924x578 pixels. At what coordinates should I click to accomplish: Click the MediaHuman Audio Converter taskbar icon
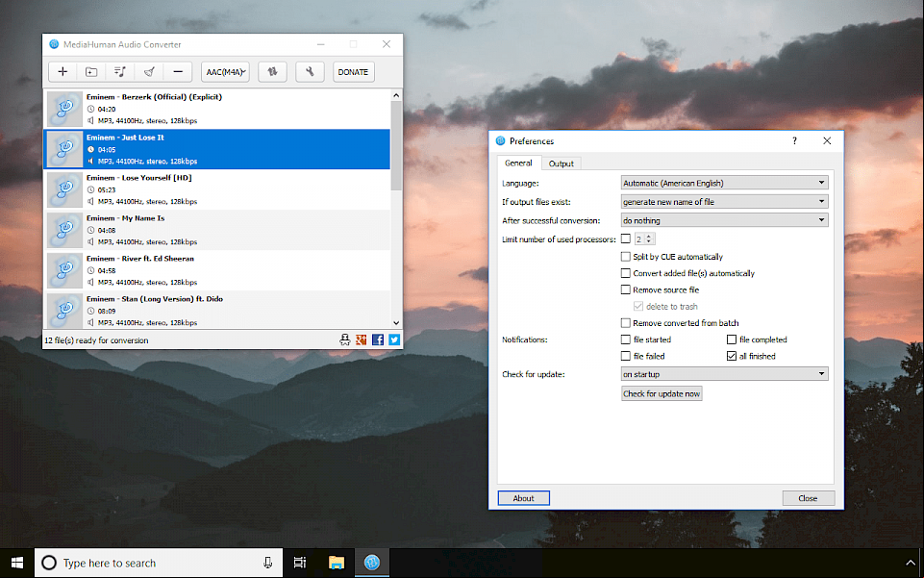click(x=372, y=563)
